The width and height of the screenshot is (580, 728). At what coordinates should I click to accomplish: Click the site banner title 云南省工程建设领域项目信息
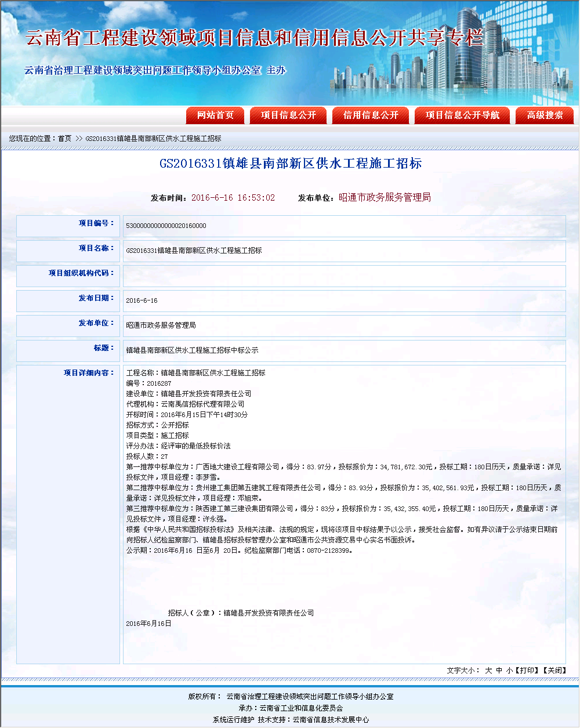pos(253,38)
